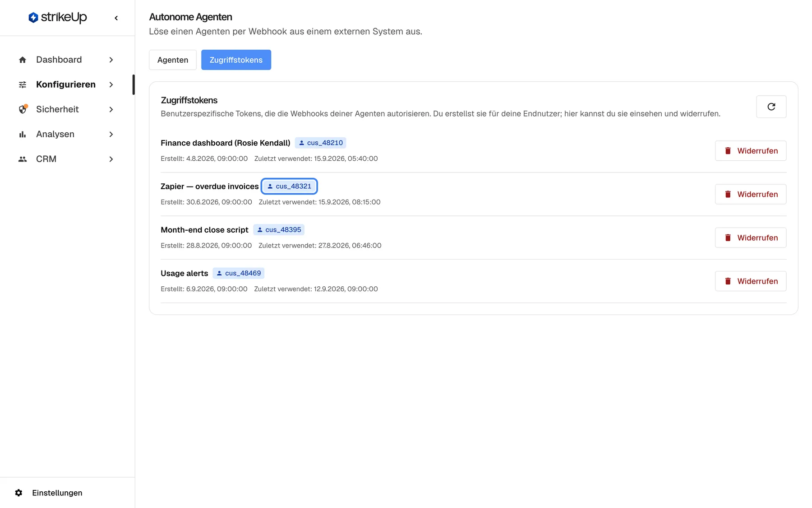Screen dimensions: 812x508
Task: Click the cus_48210 customer badge
Action: (x=320, y=143)
